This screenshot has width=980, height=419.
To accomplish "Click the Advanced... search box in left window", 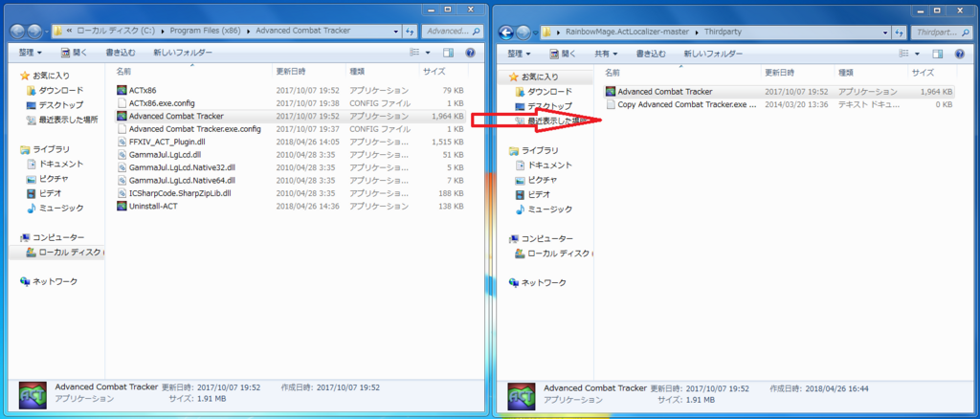I will pyautogui.click(x=452, y=31).
